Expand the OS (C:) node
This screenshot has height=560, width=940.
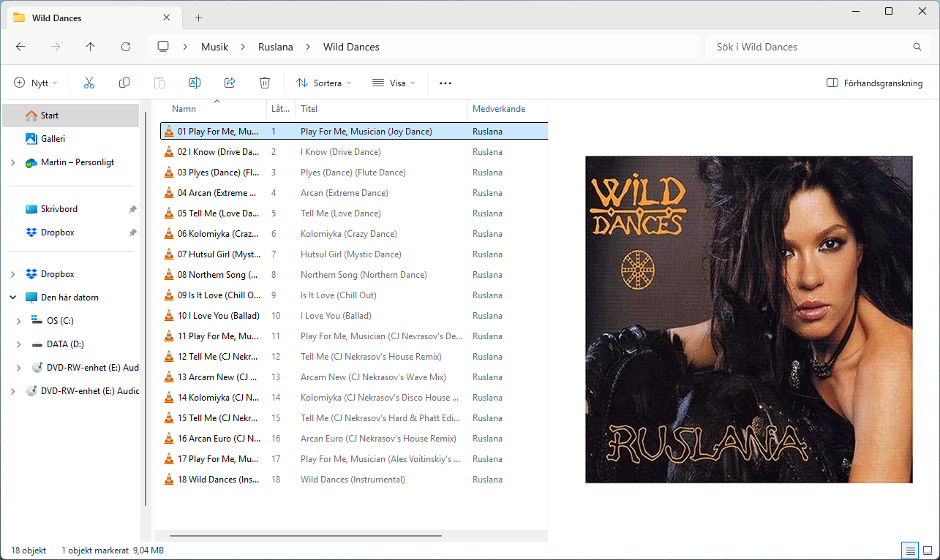click(18, 321)
